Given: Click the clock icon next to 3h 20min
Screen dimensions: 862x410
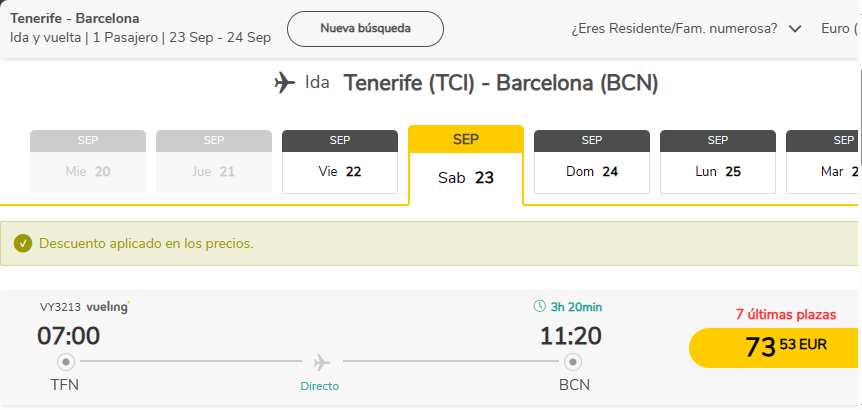Looking at the screenshot, I should point(540,306).
